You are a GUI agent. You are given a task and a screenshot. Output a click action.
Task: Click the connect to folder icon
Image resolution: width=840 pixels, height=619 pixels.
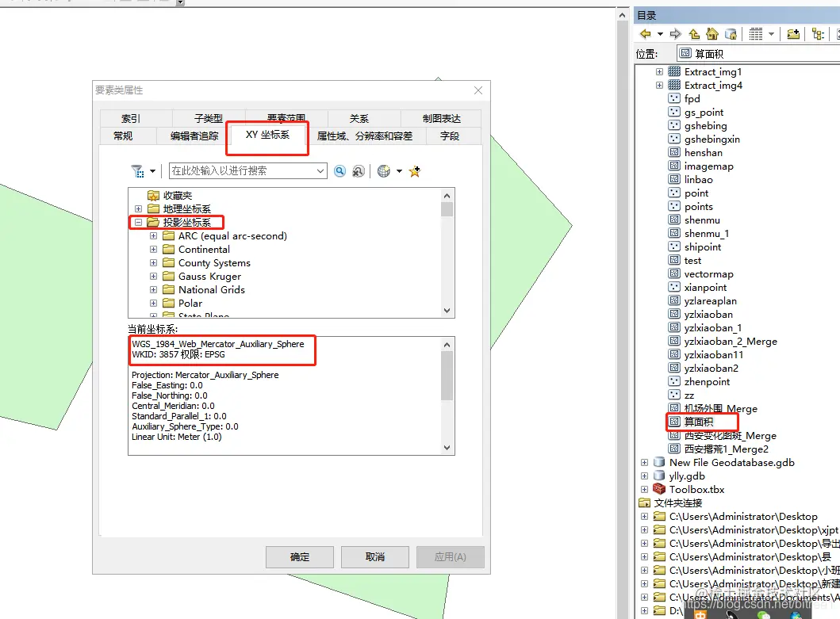(x=793, y=34)
